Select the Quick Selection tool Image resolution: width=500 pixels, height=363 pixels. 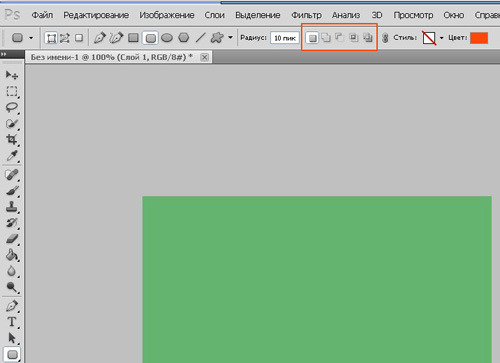click(x=12, y=124)
